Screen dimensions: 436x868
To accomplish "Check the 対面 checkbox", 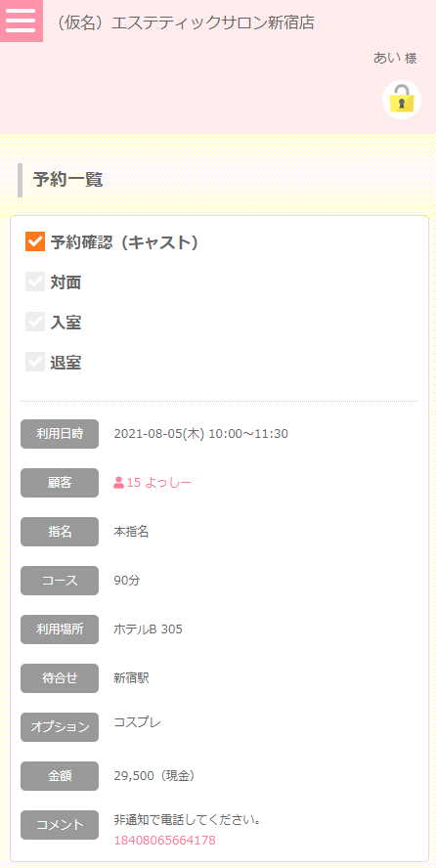I will click(x=35, y=282).
